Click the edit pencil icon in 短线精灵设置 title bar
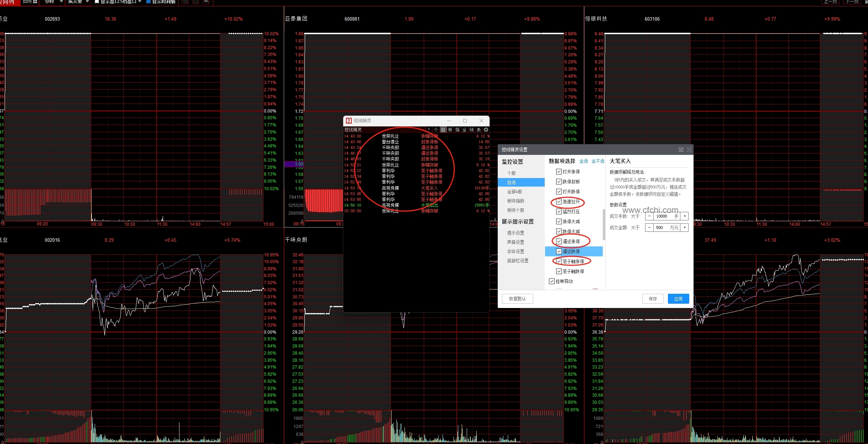Screen dimensions: 868x444 (681, 150)
